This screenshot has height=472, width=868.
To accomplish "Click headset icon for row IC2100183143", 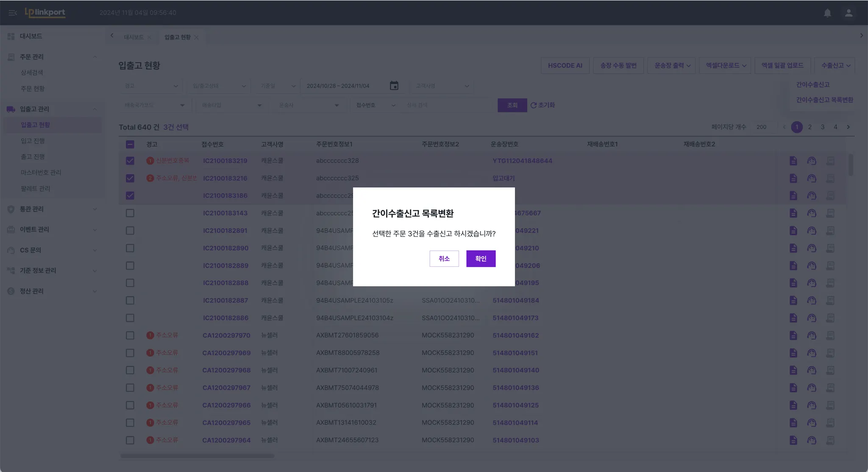I will pos(811,213).
